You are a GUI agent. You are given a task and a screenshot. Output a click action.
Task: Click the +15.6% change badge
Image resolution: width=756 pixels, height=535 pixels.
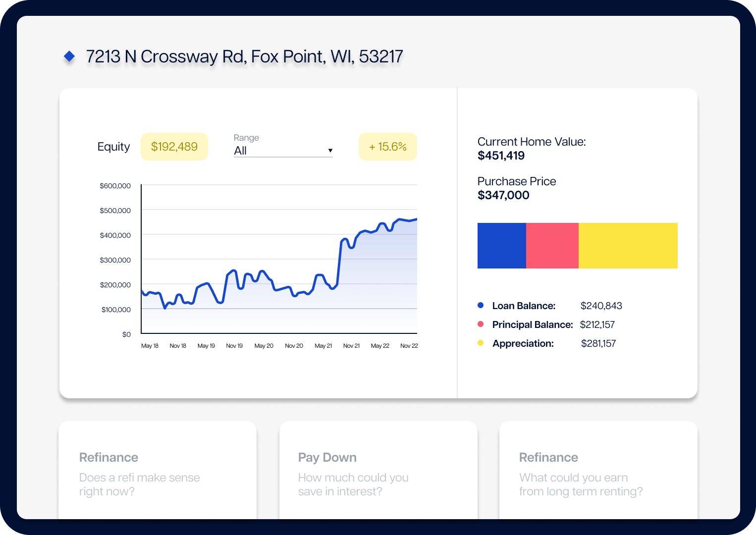click(x=387, y=147)
